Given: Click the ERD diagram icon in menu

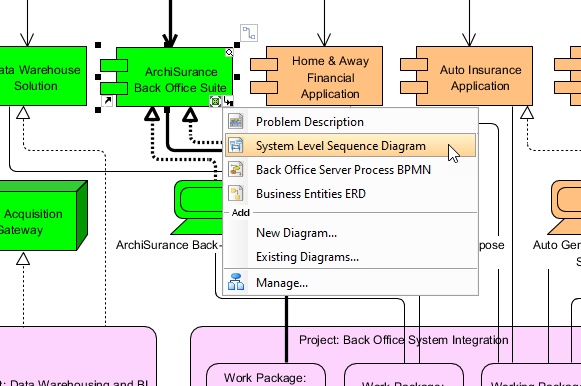Looking at the screenshot, I should (x=236, y=194).
